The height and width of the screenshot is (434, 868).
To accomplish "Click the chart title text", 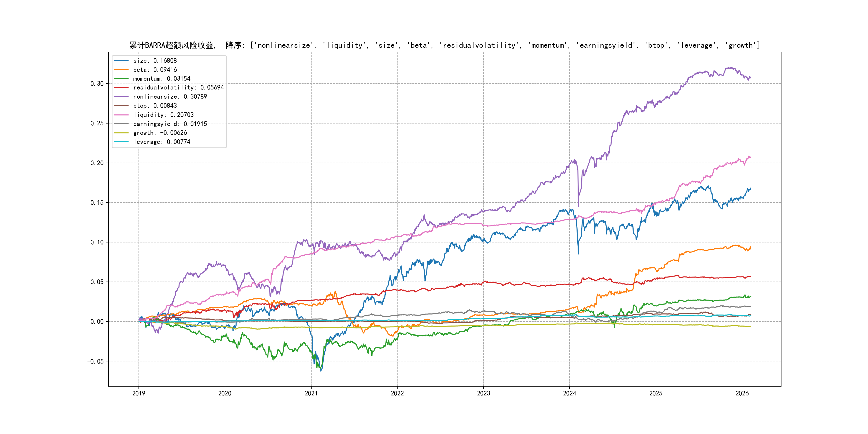I will coord(444,45).
